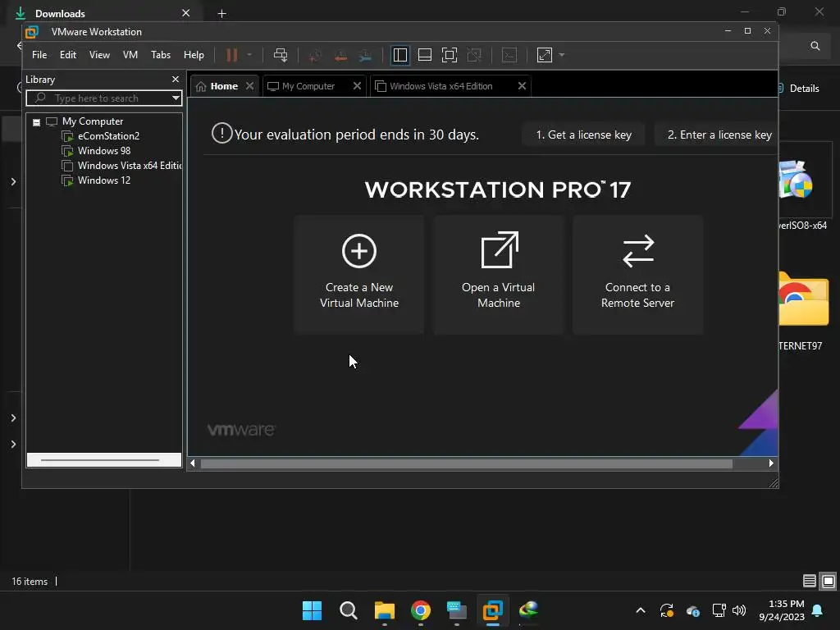This screenshot has width=840, height=630.
Task: Switch Downloads window to large thumbnails view
Action: [x=829, y=581]
